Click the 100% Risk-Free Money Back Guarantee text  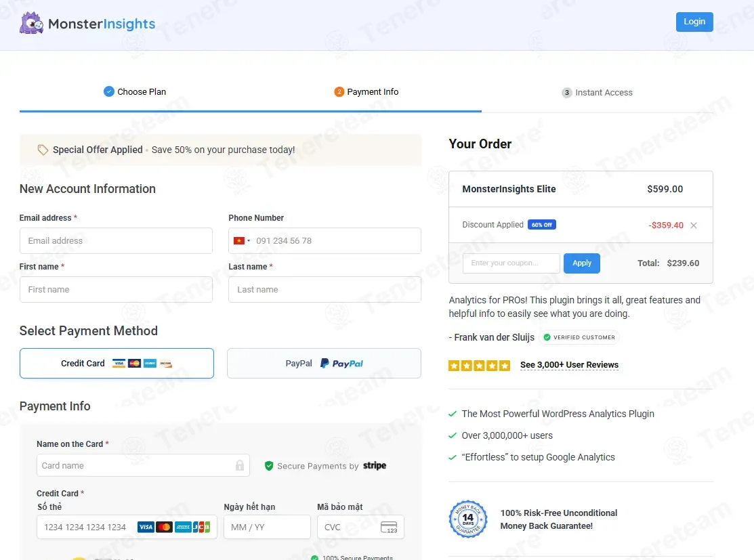[x=559, y=519]
